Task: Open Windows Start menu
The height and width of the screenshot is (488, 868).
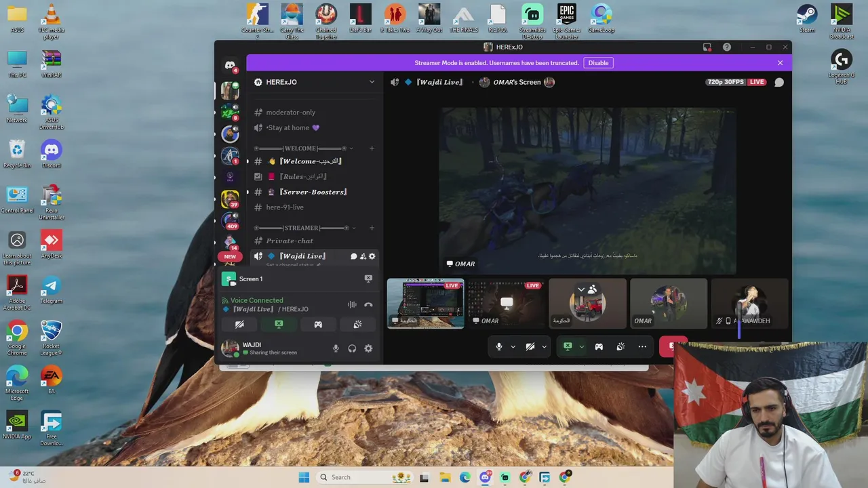Action: click(x=304, y=477)
